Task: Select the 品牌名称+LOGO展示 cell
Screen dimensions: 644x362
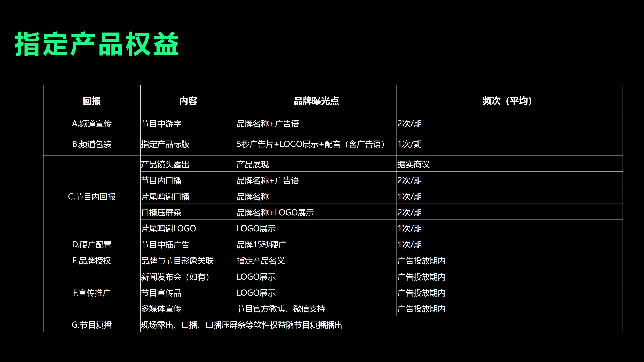Action: tap(316, 212)
